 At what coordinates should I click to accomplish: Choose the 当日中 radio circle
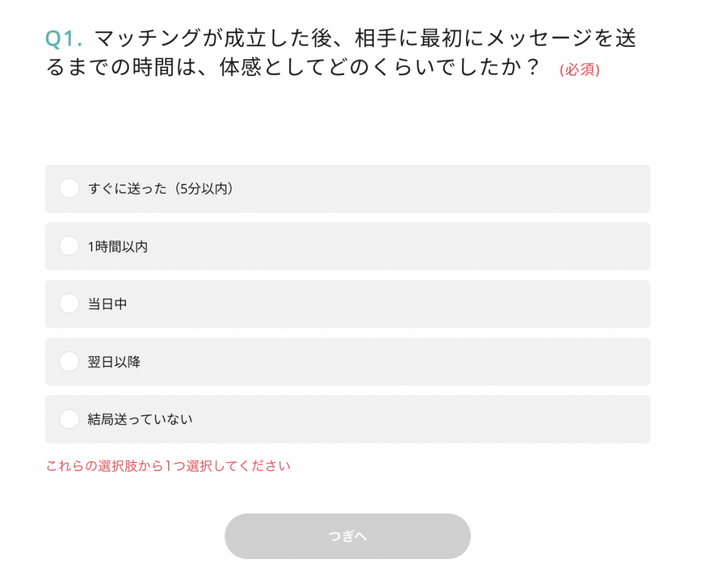coord(69,304)
